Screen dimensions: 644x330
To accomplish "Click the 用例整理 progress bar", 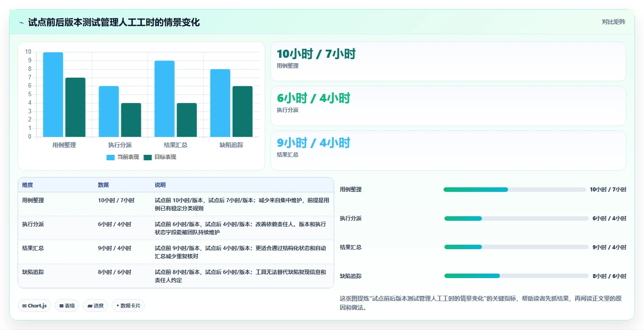I will tap(515, 190).
